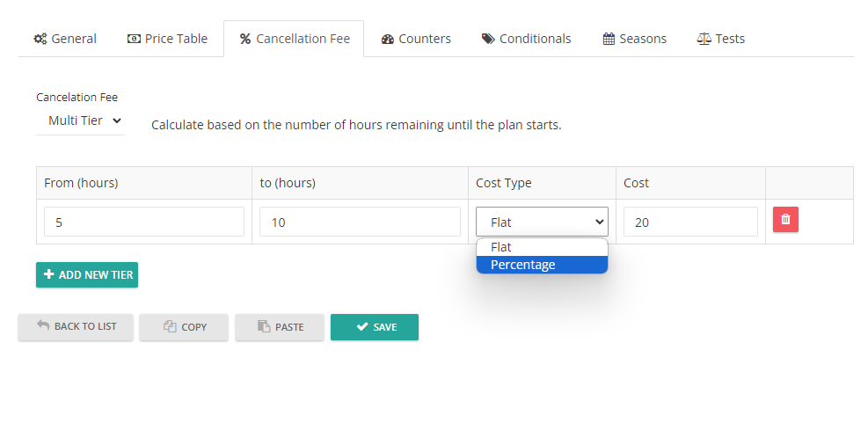Click the gauge icon on Counters tab
This screenshot has width=868, height=423.
click(x=388, y=39)
